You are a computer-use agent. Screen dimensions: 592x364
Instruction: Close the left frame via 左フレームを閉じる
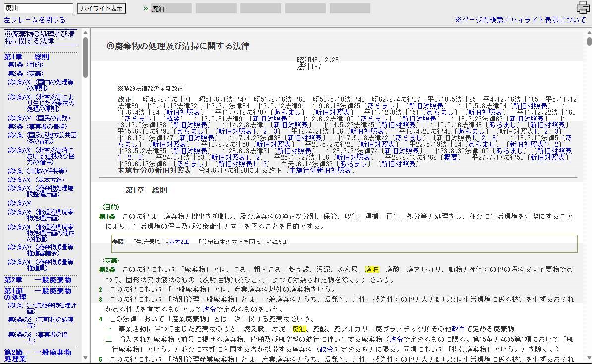point(35,20)
